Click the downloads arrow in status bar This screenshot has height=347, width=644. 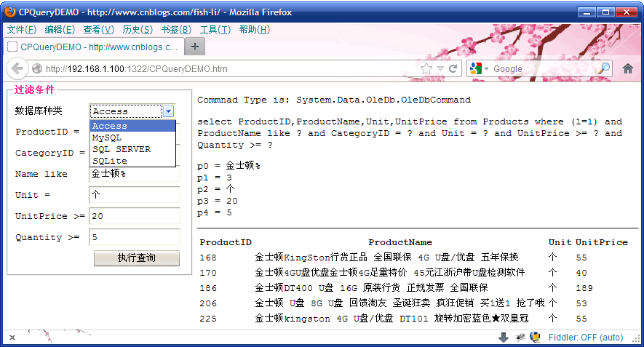click(503, 338)
